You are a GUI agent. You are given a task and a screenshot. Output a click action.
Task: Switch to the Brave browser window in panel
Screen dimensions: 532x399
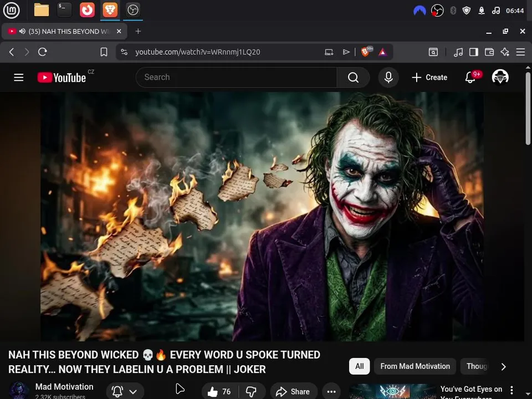[110, 10]
